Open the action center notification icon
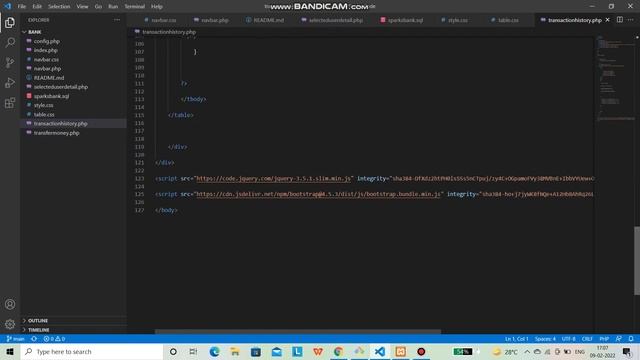The height and width of the screenshot is (360, 640). (627, 351)
